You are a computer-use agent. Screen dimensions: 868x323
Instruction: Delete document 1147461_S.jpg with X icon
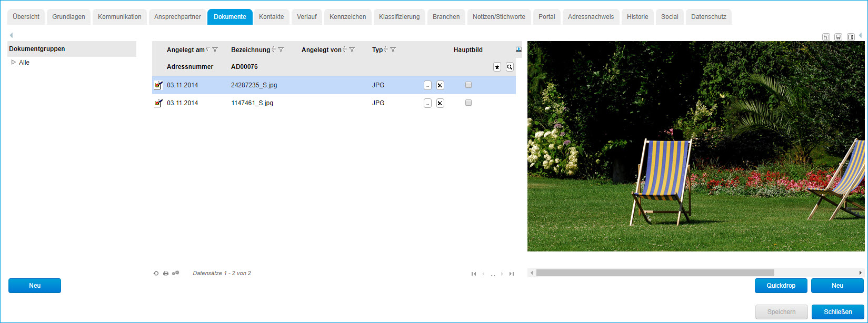440,103
